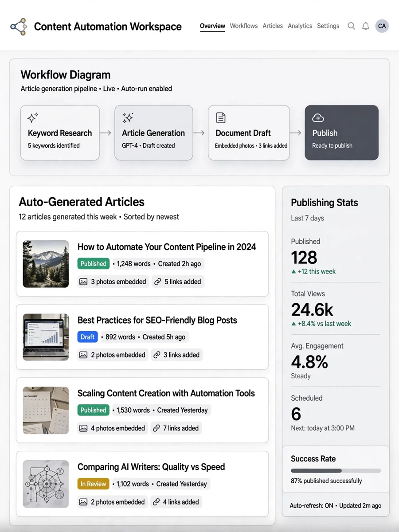Go to the Articles tab
Viewport: 399px width, 532px height.
pos(273,26)
